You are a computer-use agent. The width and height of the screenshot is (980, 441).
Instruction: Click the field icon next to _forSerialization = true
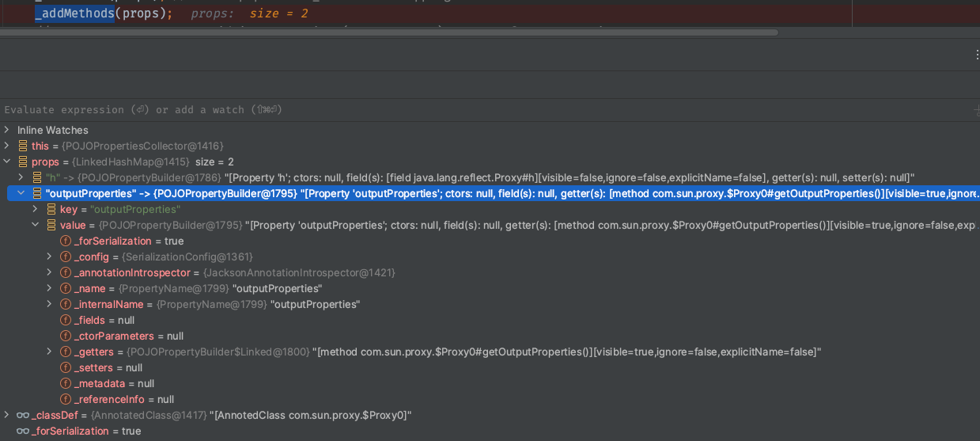66,241
